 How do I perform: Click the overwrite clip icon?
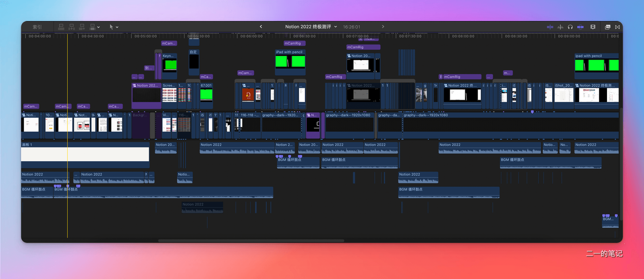click(x=92, y=27)
